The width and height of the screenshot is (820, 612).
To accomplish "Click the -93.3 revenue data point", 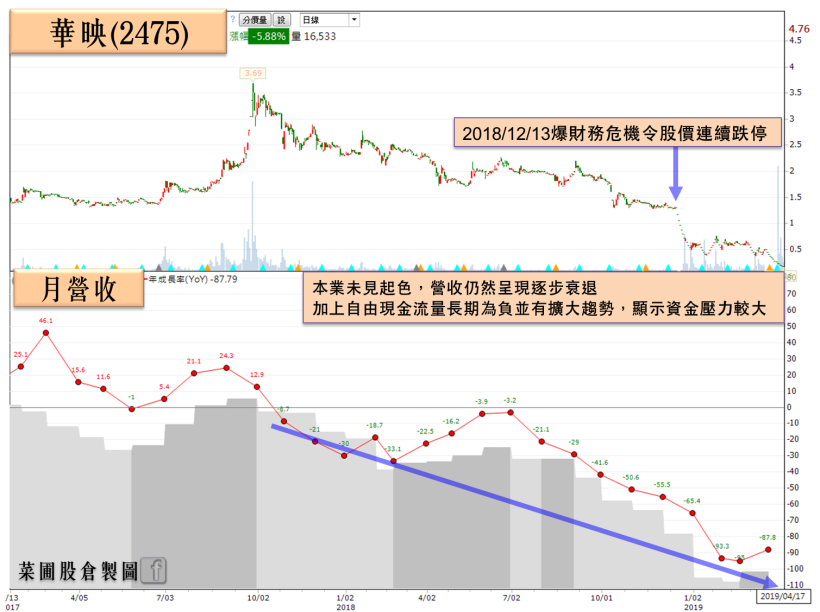I will [x=721, y=558].
